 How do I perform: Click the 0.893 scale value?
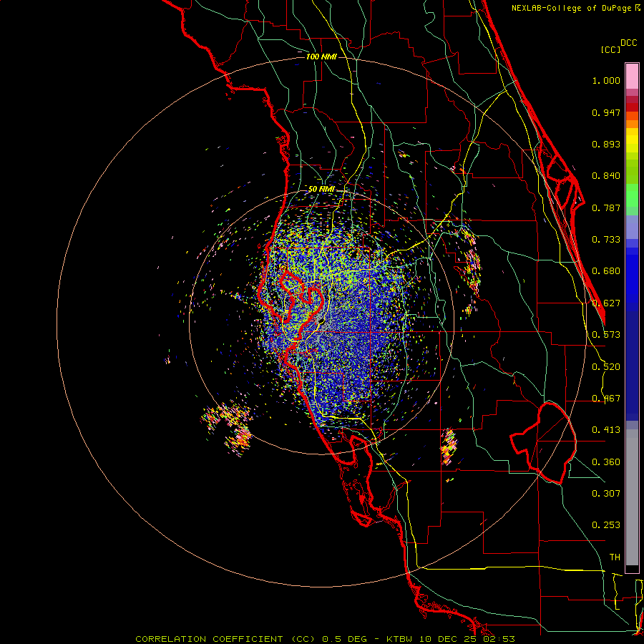606,144
